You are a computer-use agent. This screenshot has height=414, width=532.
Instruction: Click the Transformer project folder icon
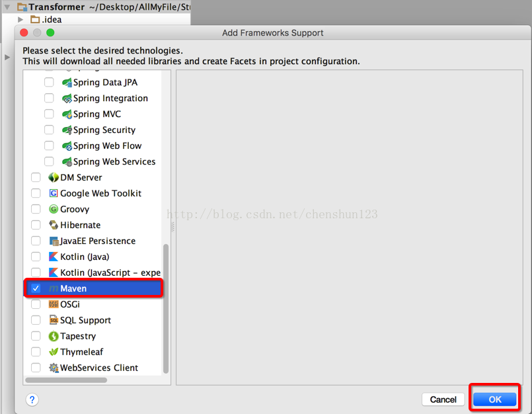22,7
